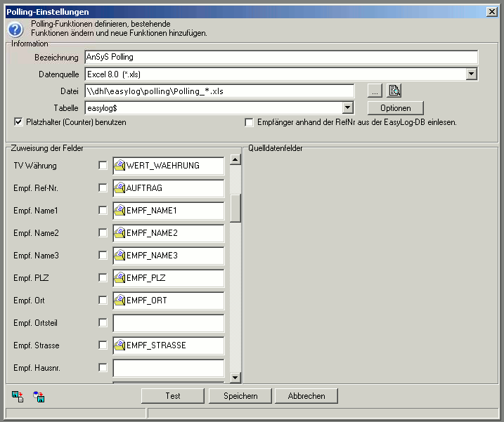Run the Test button

pyautogui.click(x=173, y=396)
